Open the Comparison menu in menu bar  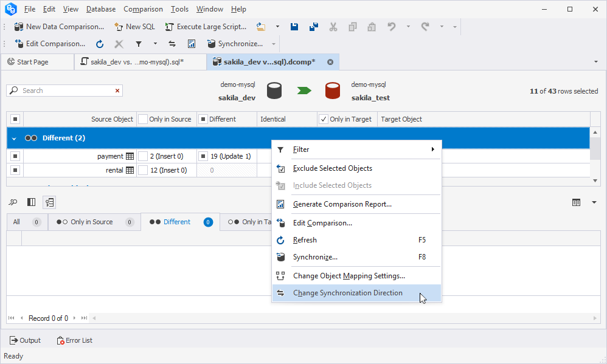[x=143, y=9]
